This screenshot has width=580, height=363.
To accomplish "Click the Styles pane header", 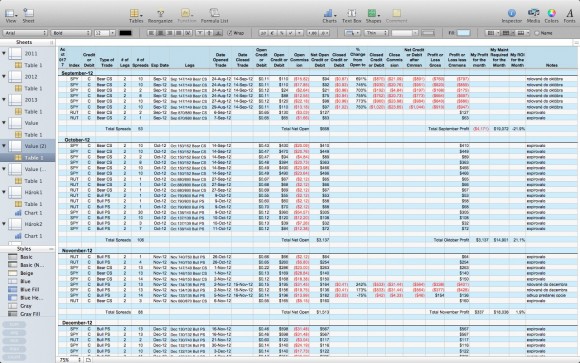I will (x=28, y=249).
